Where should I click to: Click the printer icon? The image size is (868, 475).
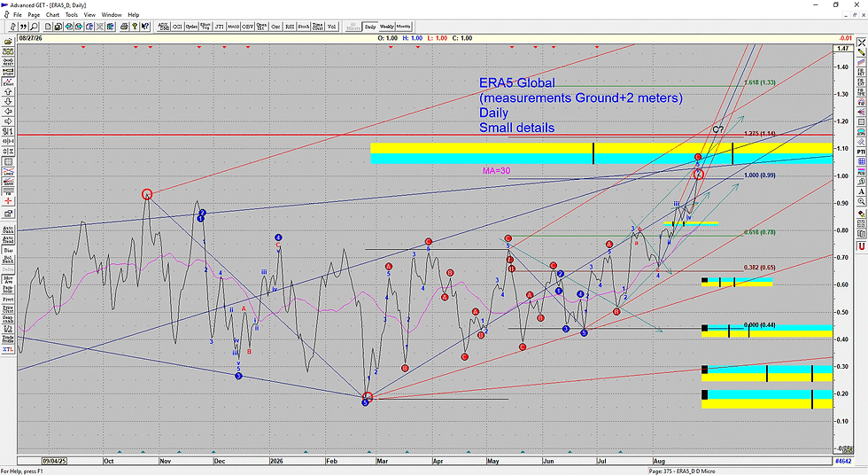pyautogui.click(x=124, y=26)
